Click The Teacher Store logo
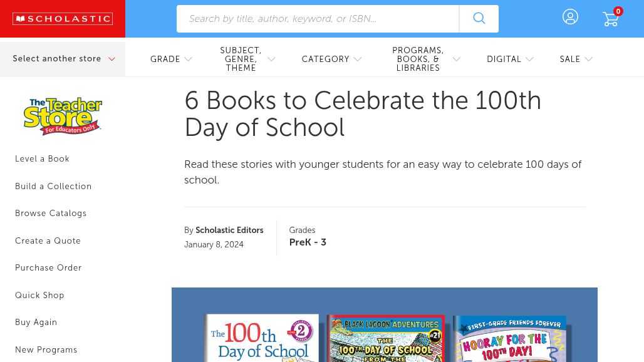 pyautogui.click(x=63, y=116)
